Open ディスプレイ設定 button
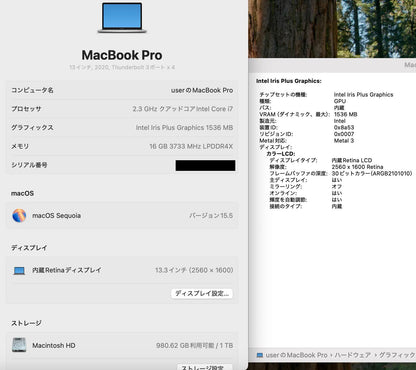This screenshot has width=416, height=370. point(202,293)
